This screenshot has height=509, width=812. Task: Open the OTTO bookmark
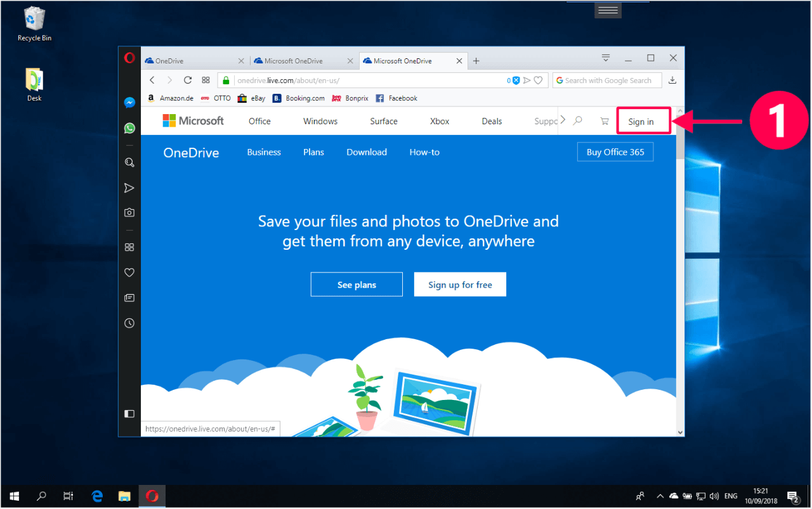click(216, 98)
